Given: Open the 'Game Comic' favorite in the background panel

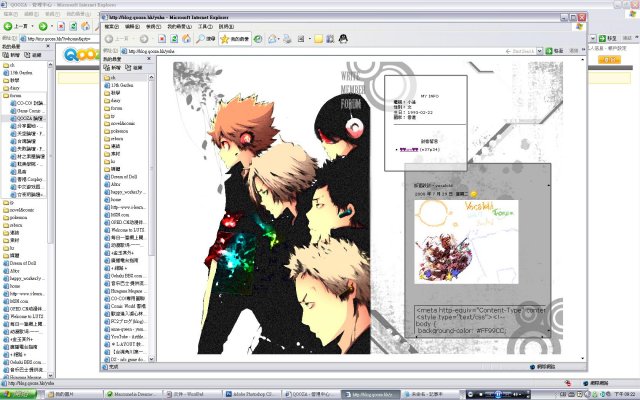Looking at the screenshot, I should [x=27, y=111].
